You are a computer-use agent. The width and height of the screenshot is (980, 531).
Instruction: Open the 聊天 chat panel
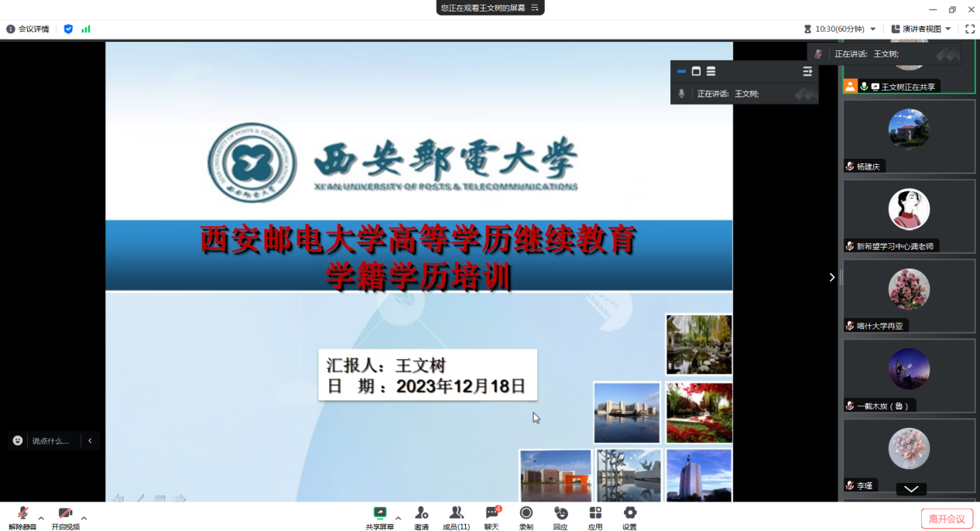coord(492,517)
